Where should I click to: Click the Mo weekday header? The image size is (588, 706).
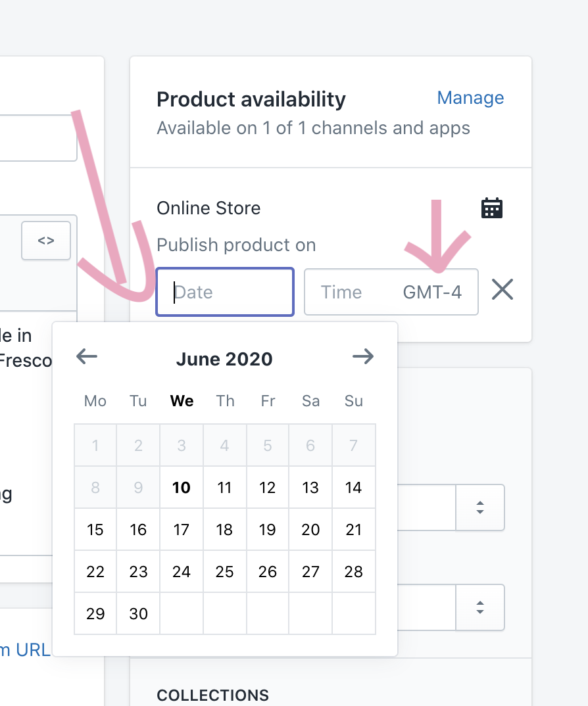[95, 401]
